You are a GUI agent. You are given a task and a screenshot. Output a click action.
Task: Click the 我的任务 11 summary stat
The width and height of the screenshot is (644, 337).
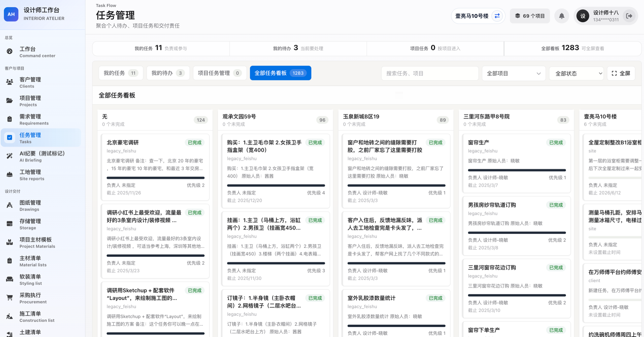(x=161, y=48)
